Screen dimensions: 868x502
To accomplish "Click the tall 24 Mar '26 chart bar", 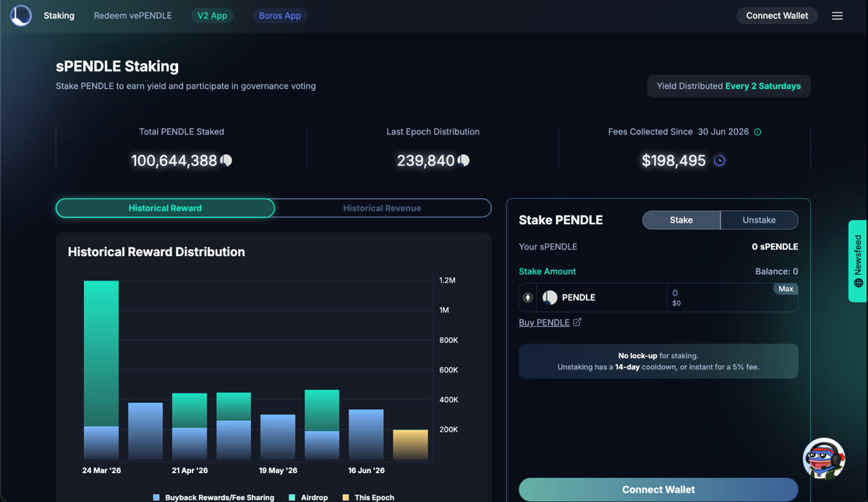I will click(101, 370).
